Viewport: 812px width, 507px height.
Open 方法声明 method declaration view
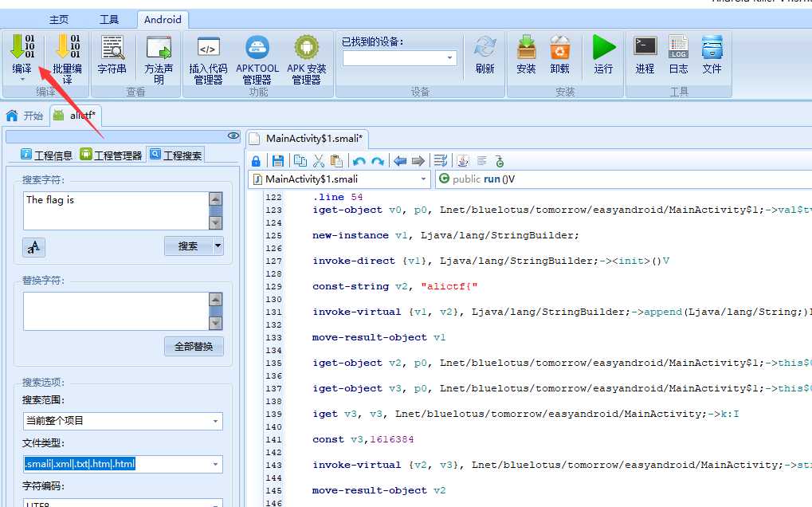(x=159, y=59)
